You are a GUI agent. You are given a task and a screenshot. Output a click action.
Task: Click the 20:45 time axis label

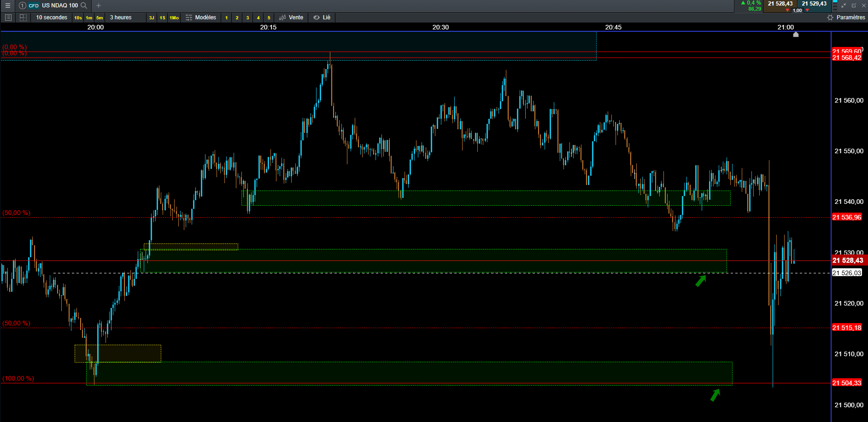(613, 27)
